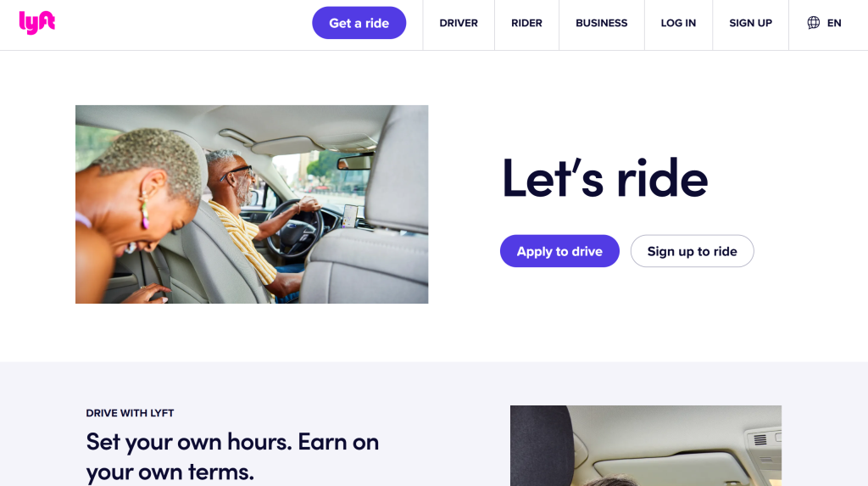Open the EN language selector
Image resolution: width=868 pixels, height=486 pixels.
(824, 23)
